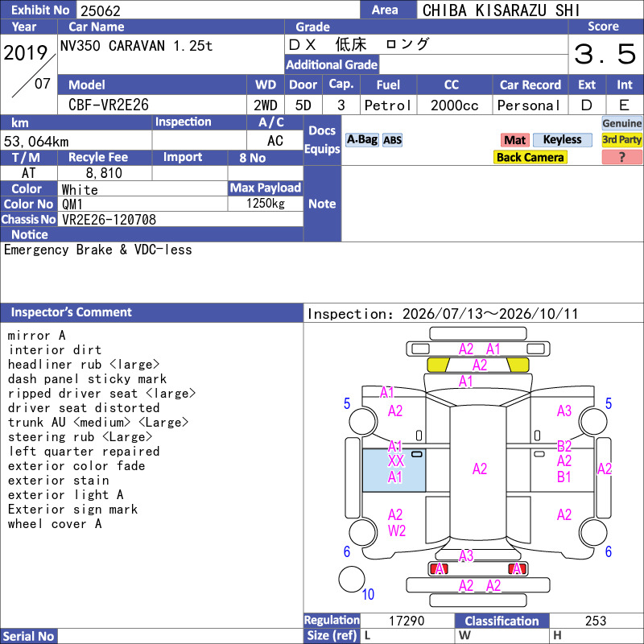The height and width of the screenshot is (644, 644).
Task: Click the Keyless equipment badge
Action: coord(562,140)
